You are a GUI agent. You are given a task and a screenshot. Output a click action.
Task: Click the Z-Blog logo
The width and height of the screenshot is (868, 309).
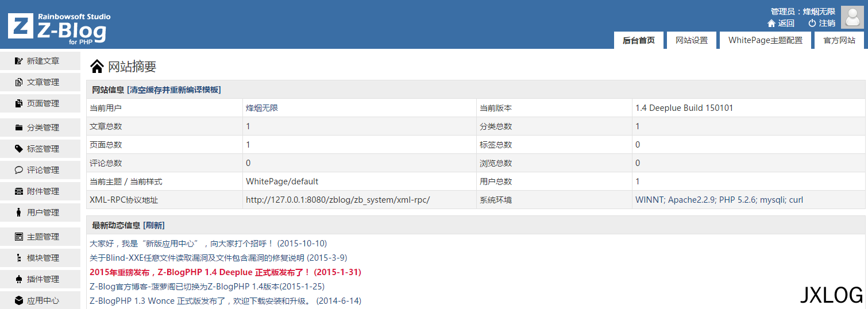pos(59,28)
